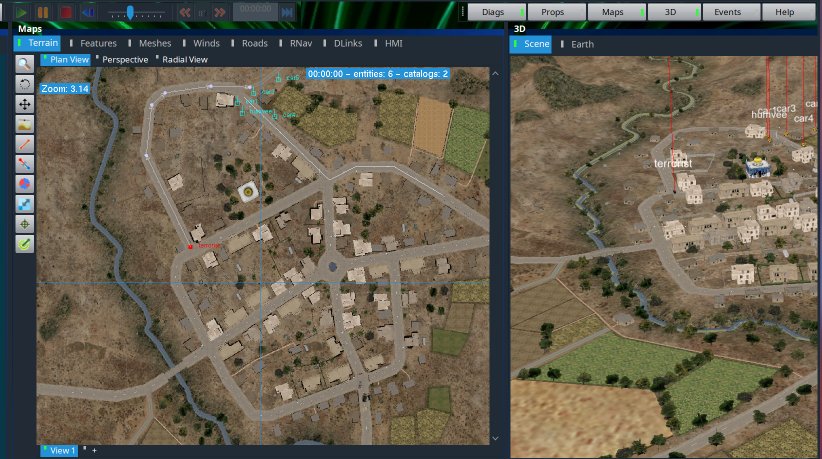This screenshot has height=459, width=822.
Task: Adjust the simulation speed slider handle
Action: [x=130, y=12]
